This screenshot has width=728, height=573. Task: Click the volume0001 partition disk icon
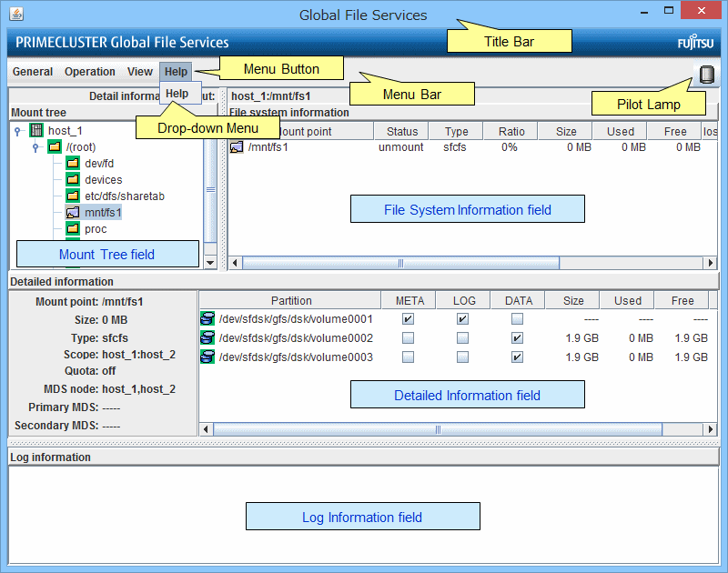pos(207,319)
